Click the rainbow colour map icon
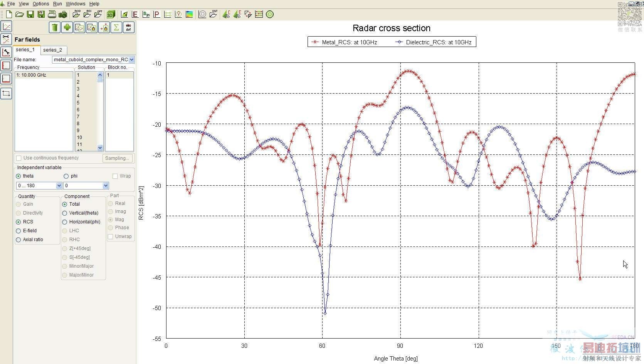The image size is (644, 364). (189, 15)
